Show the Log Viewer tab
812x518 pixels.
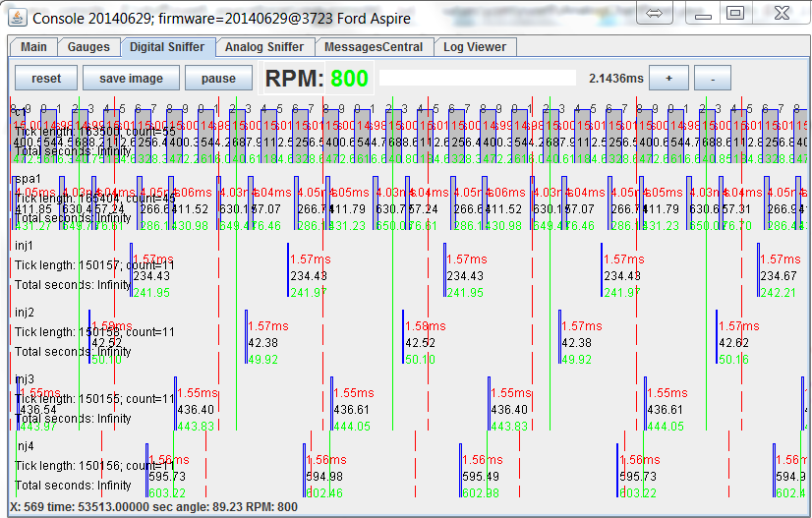(x=475, y=47)
